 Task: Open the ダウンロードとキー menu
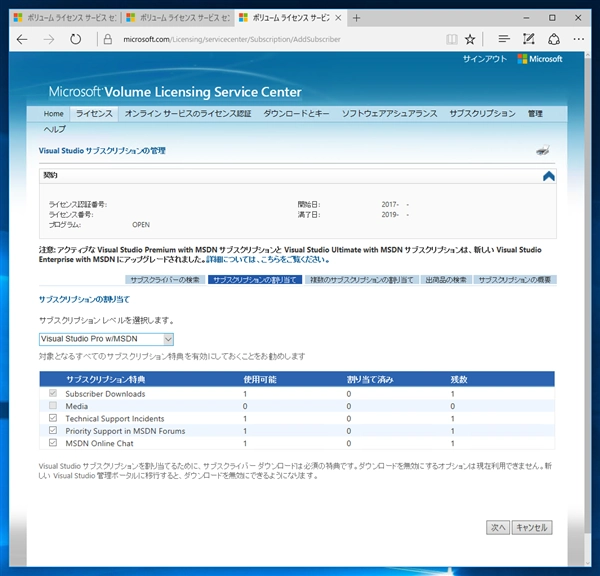pos(296,114)
